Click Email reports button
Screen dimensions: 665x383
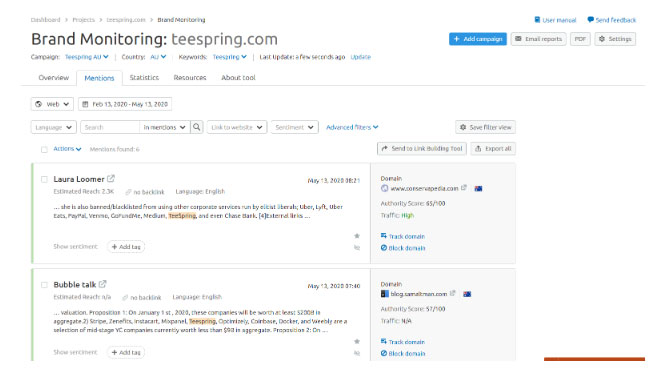538,39
